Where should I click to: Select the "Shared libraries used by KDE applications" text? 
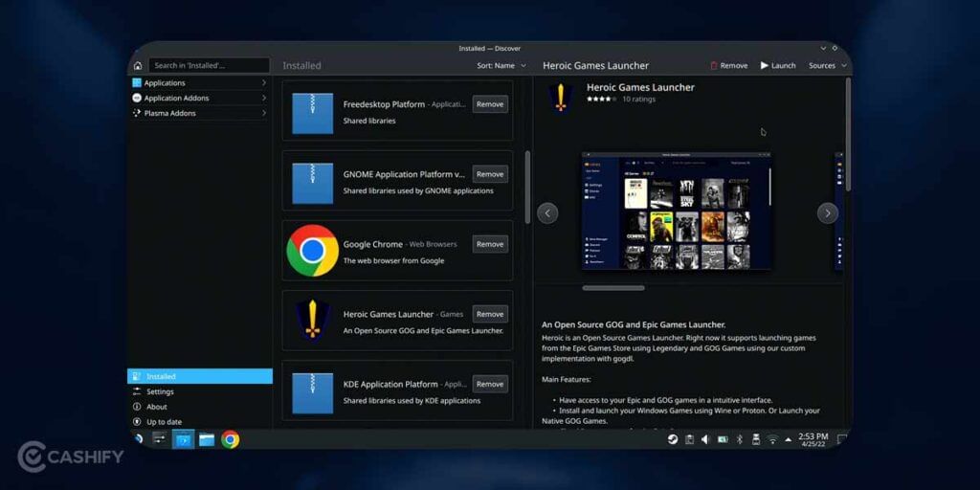coord(412,401)
